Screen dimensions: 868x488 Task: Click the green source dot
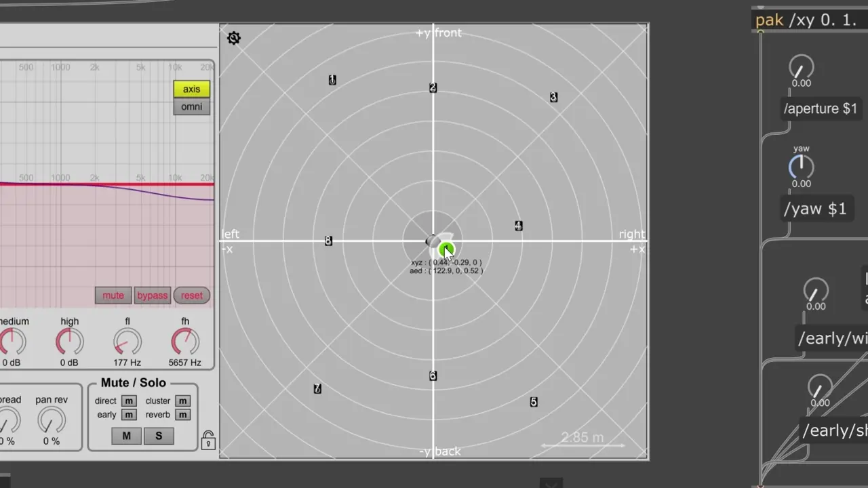[446, 250]
